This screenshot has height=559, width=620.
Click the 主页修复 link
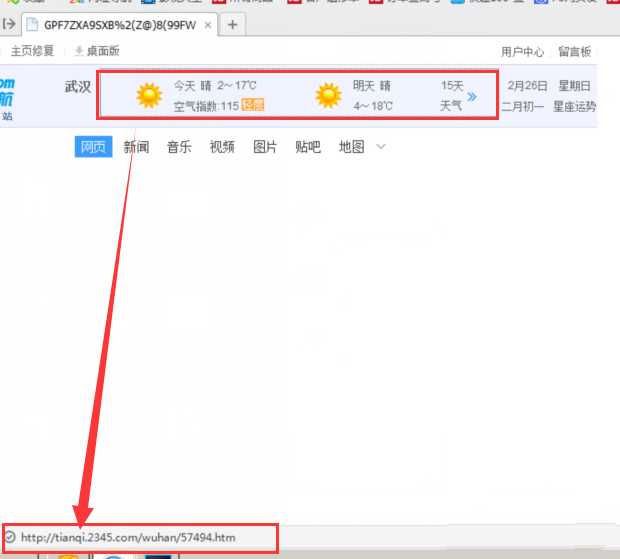(32, 51)
